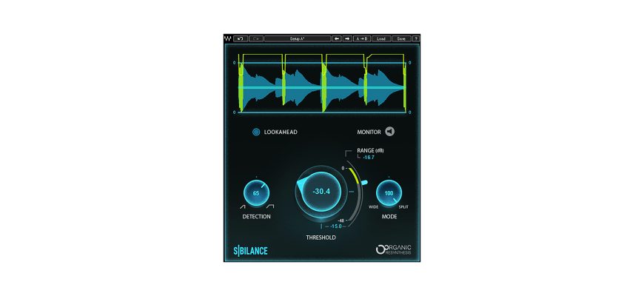Click the Monitor speaker icon
Screen dimensions: 644x296
pyautogui.click(x=389, y=132)
